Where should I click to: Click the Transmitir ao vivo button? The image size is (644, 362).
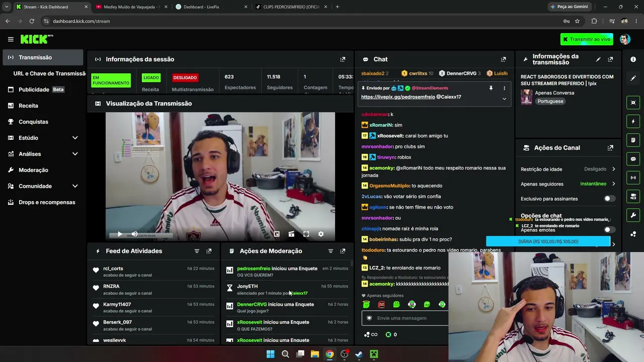click(x=587, y=39)
